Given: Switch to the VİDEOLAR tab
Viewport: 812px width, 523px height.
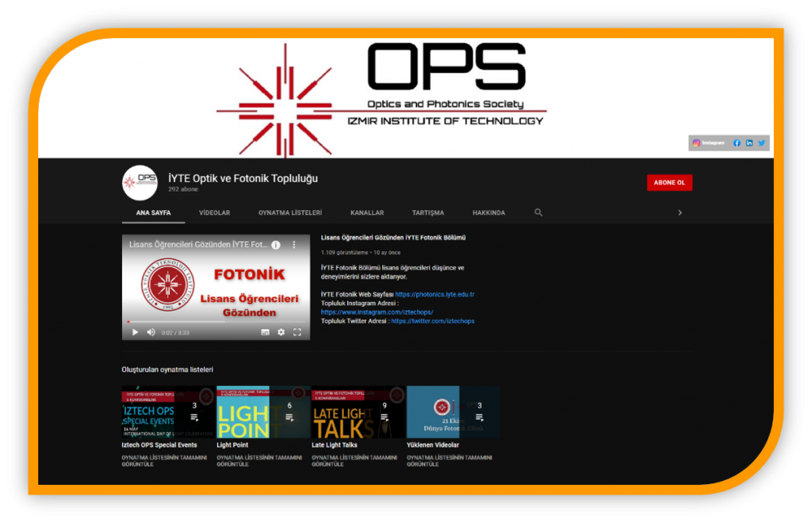Looking at the screenshot, I should coord(214,212).
